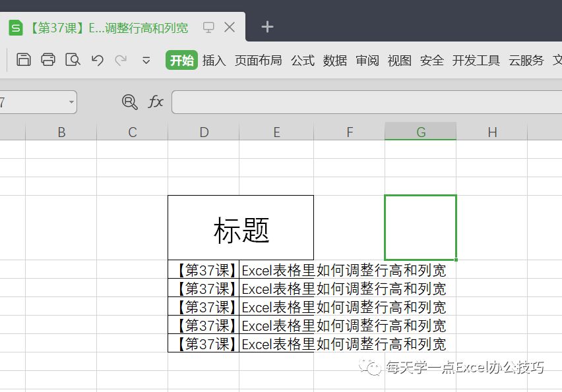
Task: Click the magnifier zoom icon beside fx
Action: [x=129, y=102]
